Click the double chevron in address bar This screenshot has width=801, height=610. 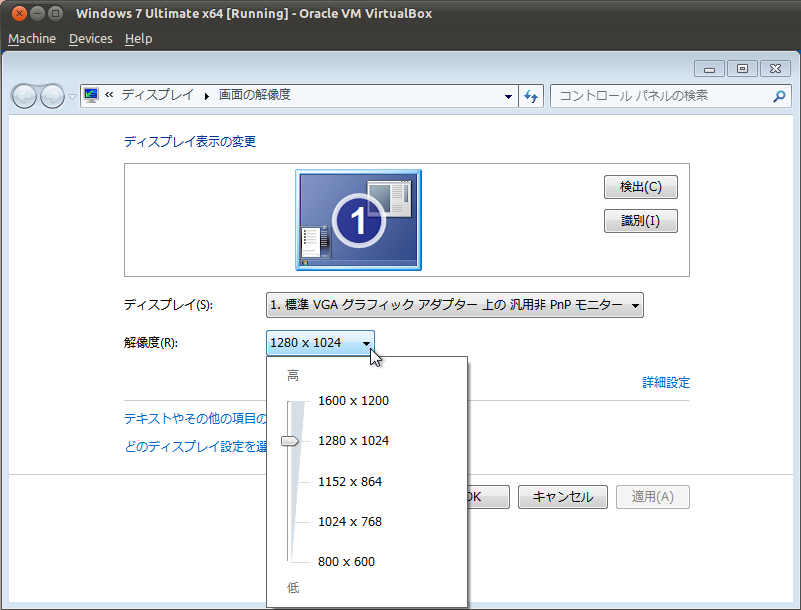[x=109, y=95]
